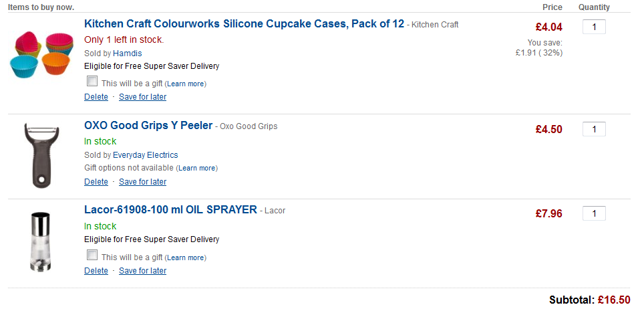Click Learn more beside gift options not available
The height and width of the screenshot is (315, 644).
(x=197, y=168)
